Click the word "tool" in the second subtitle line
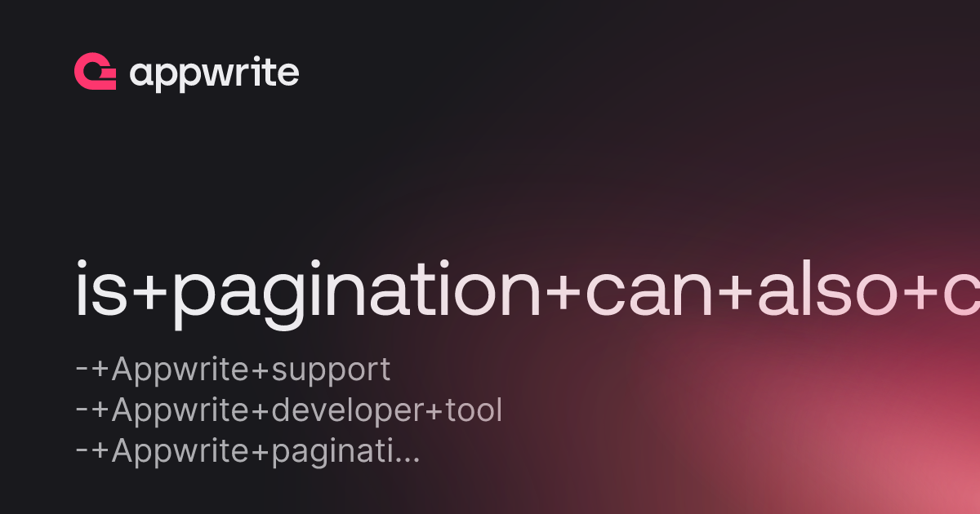This screenshot has height=514, width=980. pyautogui.click(x=474, y=411)
